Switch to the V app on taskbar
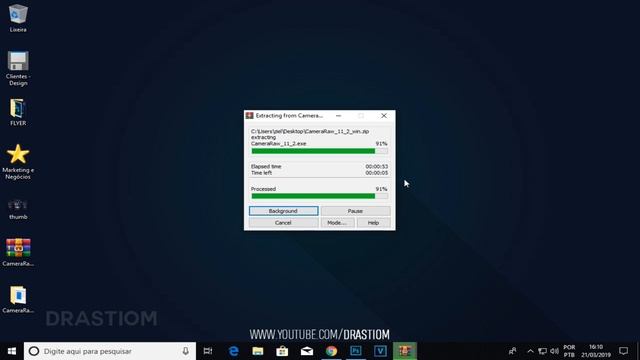This screenshot has height=360, width=640. tap(380, 351)
